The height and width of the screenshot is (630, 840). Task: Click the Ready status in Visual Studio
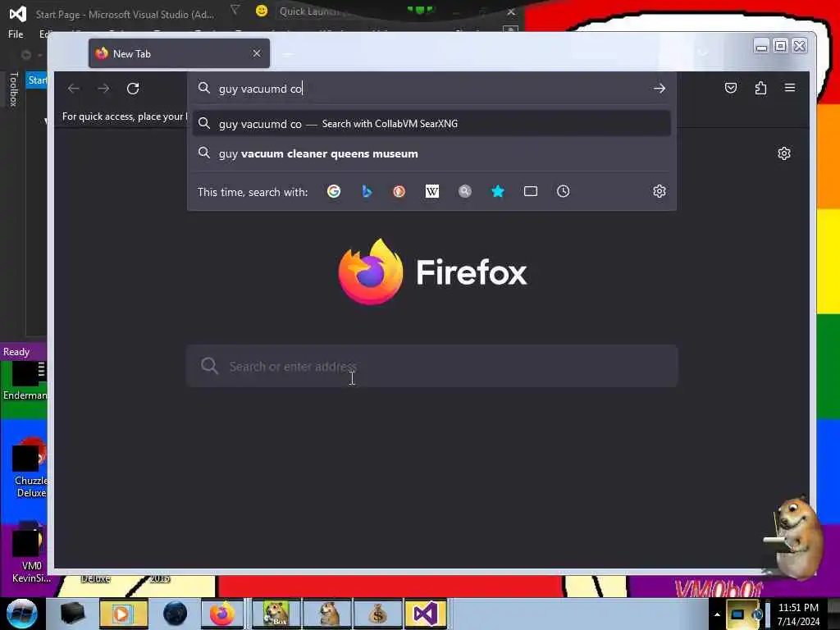(x=16, y=352)
